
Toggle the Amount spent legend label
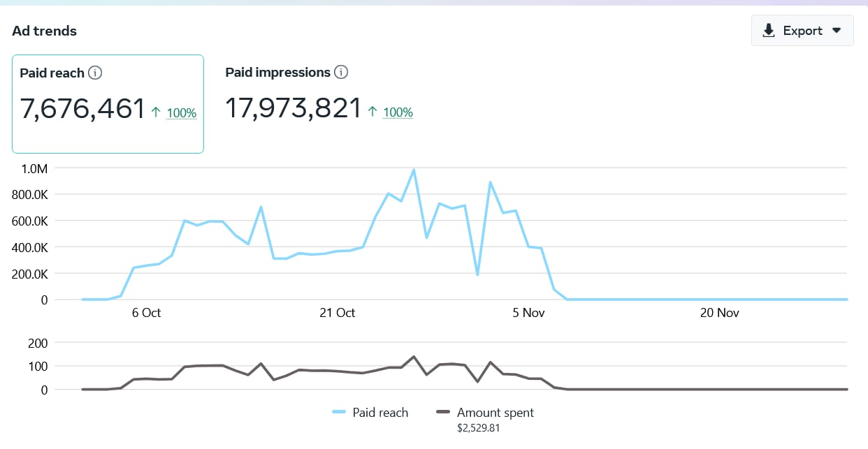[x=495, y=413]
